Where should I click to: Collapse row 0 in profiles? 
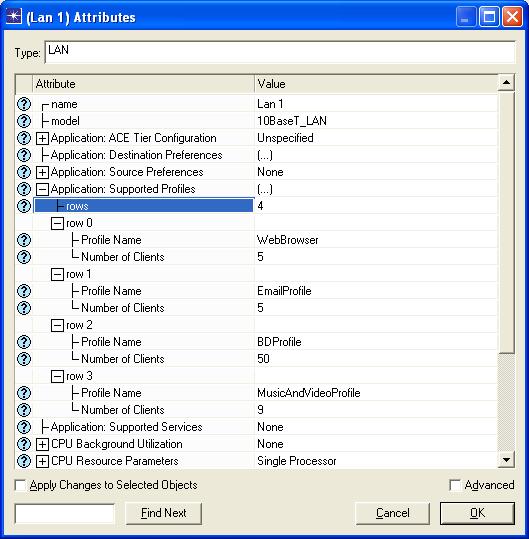57,223
